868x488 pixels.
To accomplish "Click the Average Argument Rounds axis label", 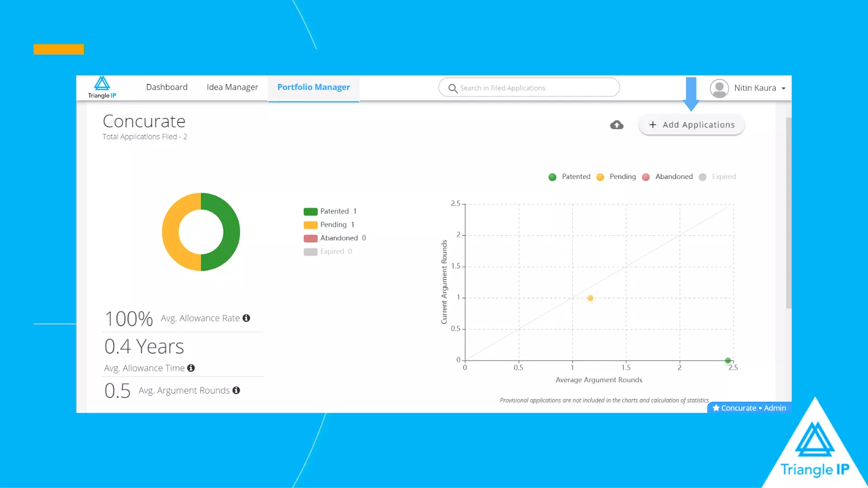I will [x=599, y=380].
